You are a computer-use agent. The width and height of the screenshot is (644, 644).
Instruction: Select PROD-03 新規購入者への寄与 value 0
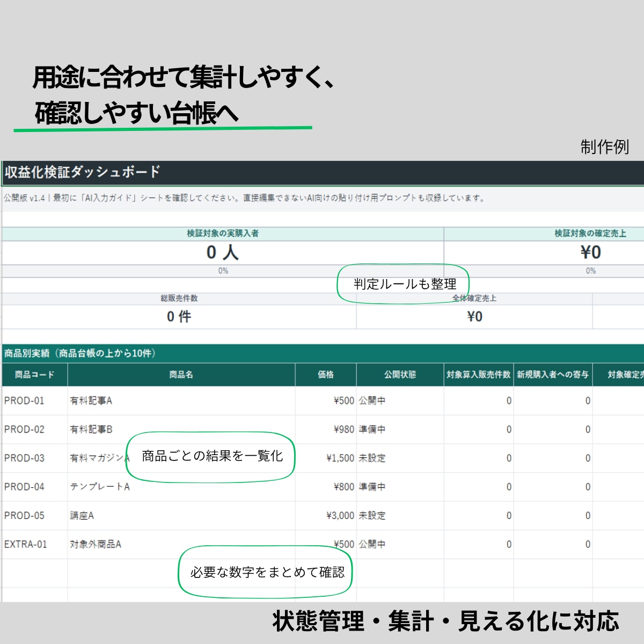(553, 458)
